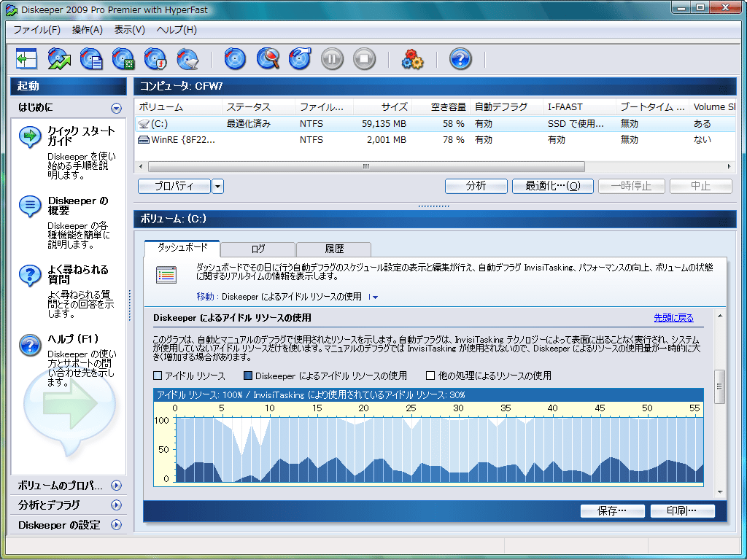Click the 保存… button
The width and height of the screenshot is (747, 560).
612,511
